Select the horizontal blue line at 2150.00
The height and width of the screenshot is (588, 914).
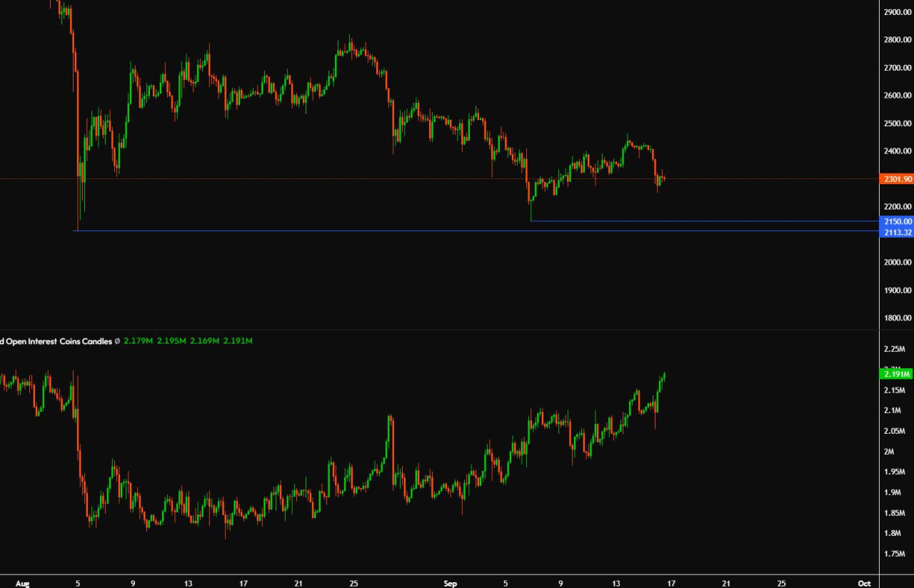700,221
